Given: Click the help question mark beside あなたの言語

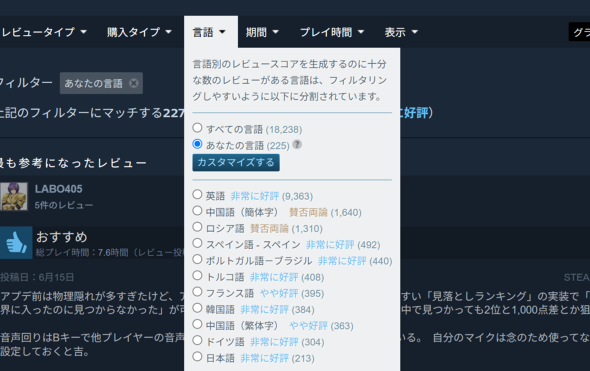Looking at the screenshot, I should pos(297,144).
